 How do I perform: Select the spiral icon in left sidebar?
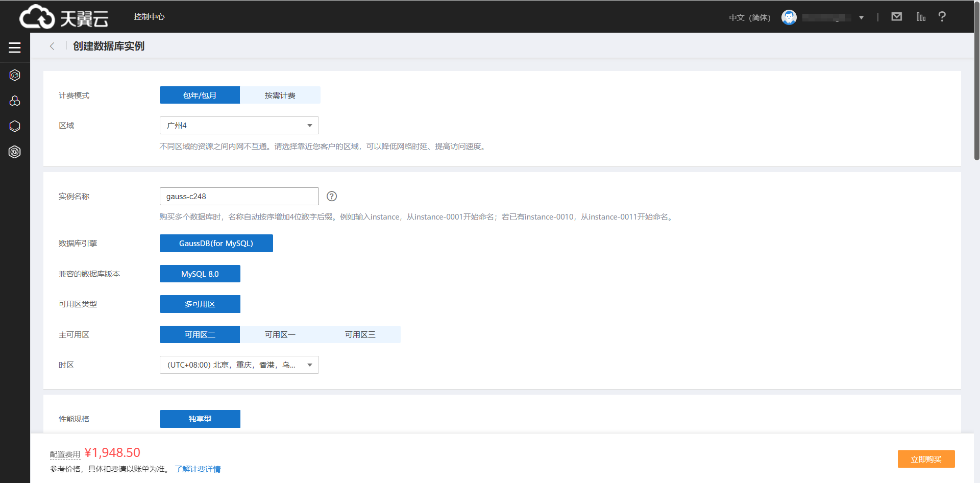click(15, 152)
